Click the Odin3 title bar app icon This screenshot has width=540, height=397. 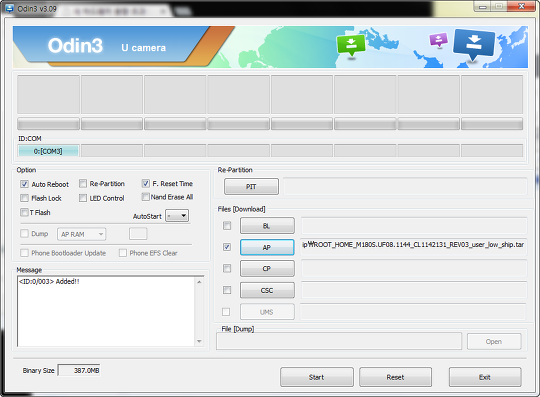(x=9, y=9)
